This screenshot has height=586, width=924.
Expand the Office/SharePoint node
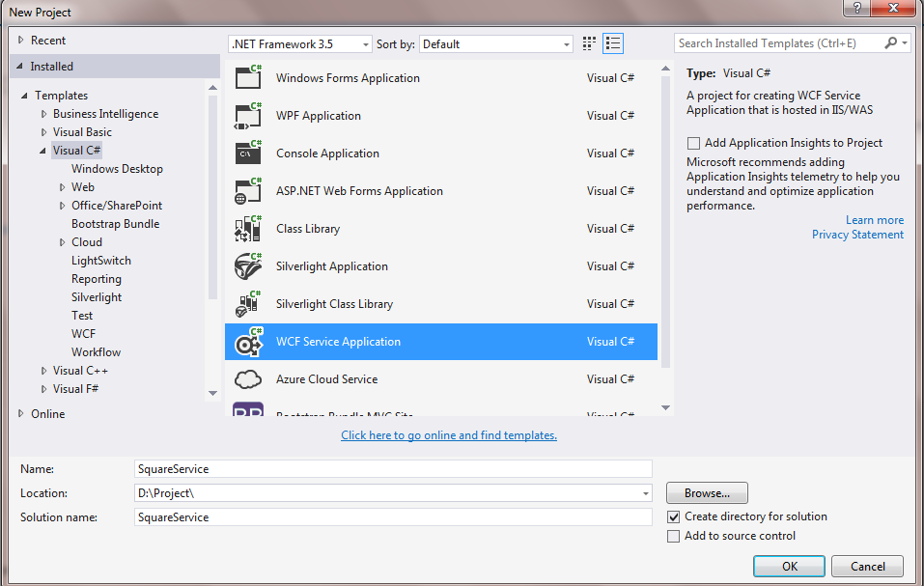tap(62, 206)
